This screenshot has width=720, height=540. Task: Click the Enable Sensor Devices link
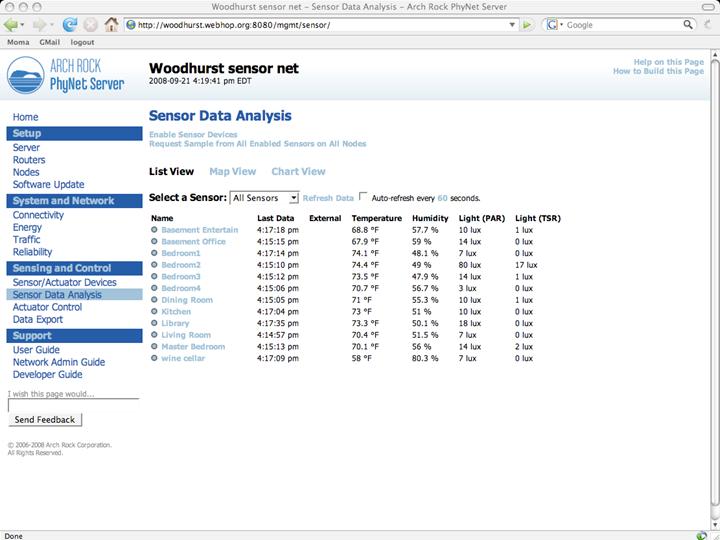[x=193, y=134]
